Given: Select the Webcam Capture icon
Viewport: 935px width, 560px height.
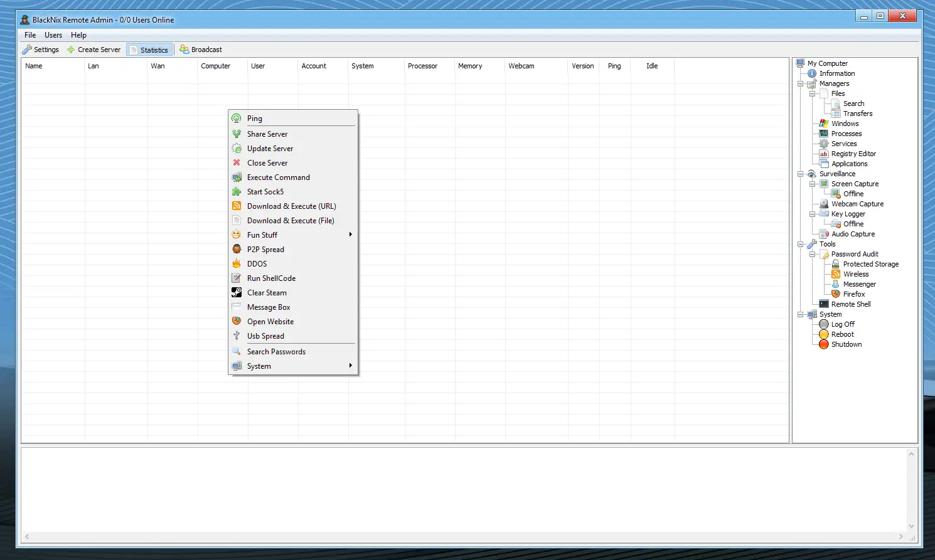Looking at the screenshot, I should [x=824, y=204].
